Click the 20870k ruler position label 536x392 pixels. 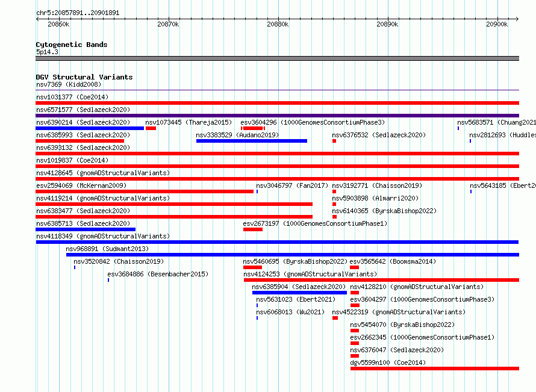[168, 24]
